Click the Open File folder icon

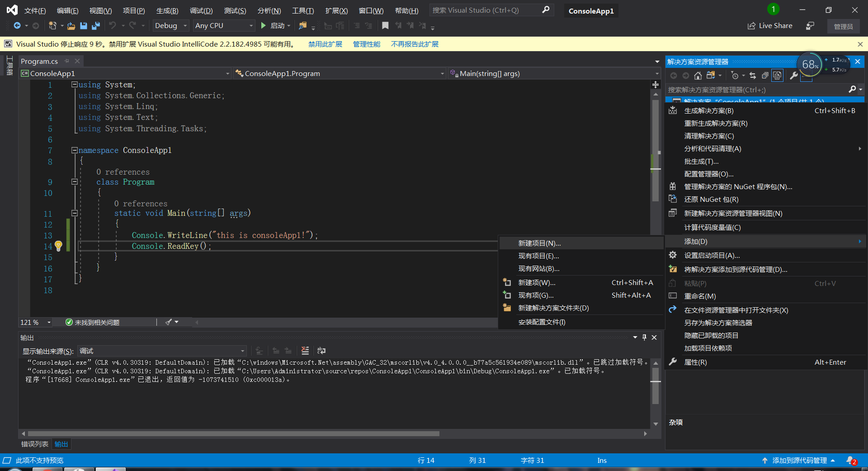tap(71, 26)
